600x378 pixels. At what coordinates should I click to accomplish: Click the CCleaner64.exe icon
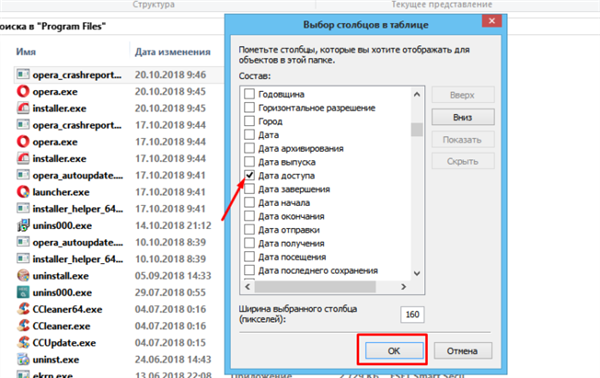tap(23, 309)
